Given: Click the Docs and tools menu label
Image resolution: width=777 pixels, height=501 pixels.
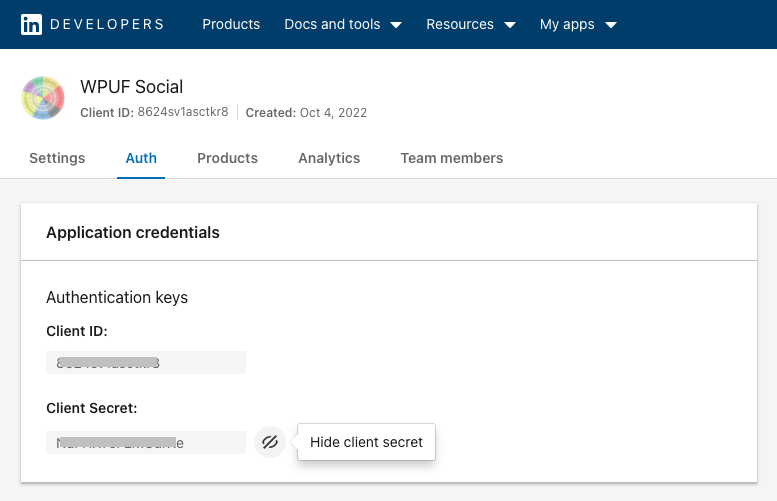Looking at the screenshot, I should (333, 24).
